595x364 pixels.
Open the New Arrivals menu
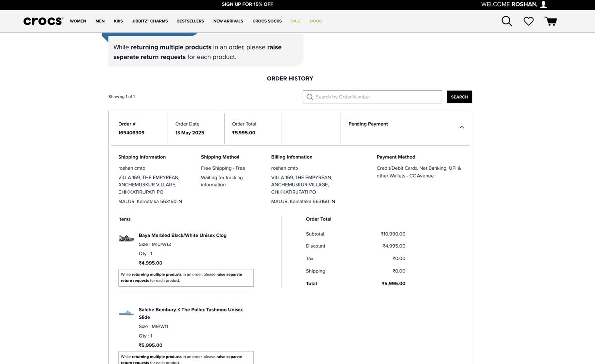tap(228, 21)
